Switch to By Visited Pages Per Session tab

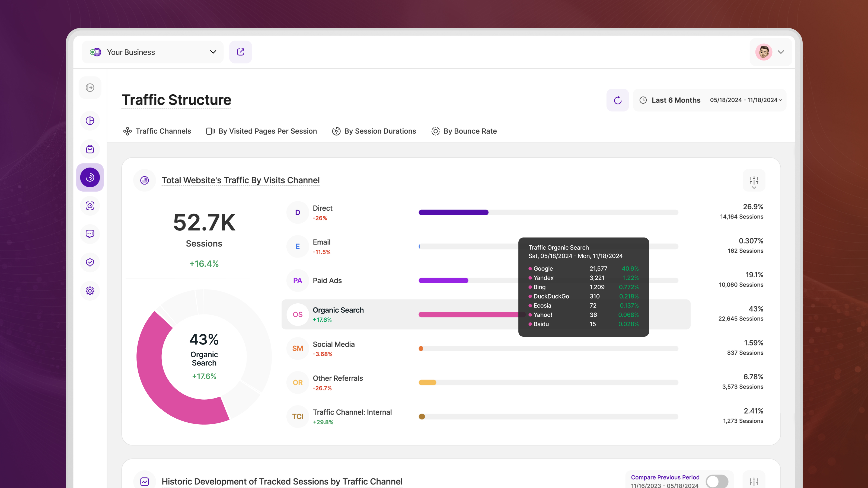261,131
